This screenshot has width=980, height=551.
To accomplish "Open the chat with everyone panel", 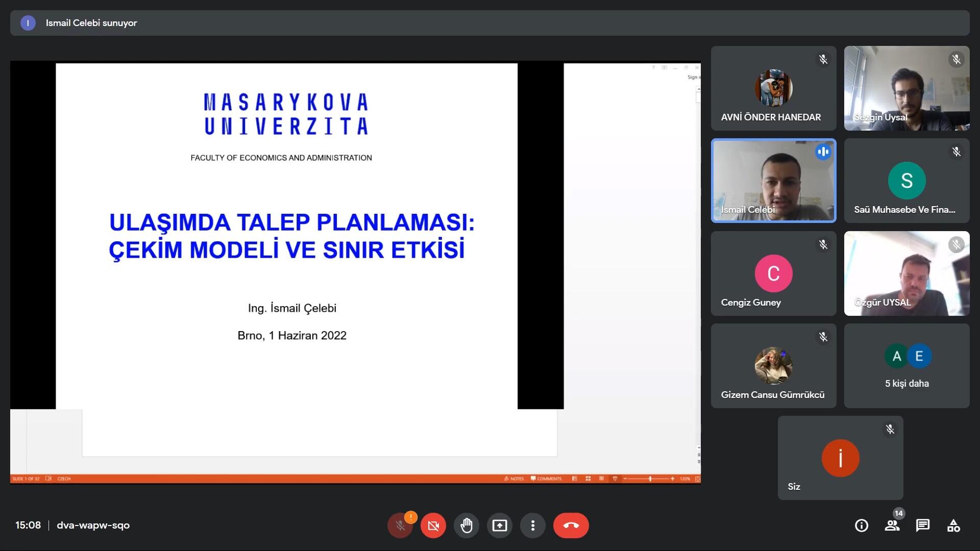I will (x=923, y=525).
